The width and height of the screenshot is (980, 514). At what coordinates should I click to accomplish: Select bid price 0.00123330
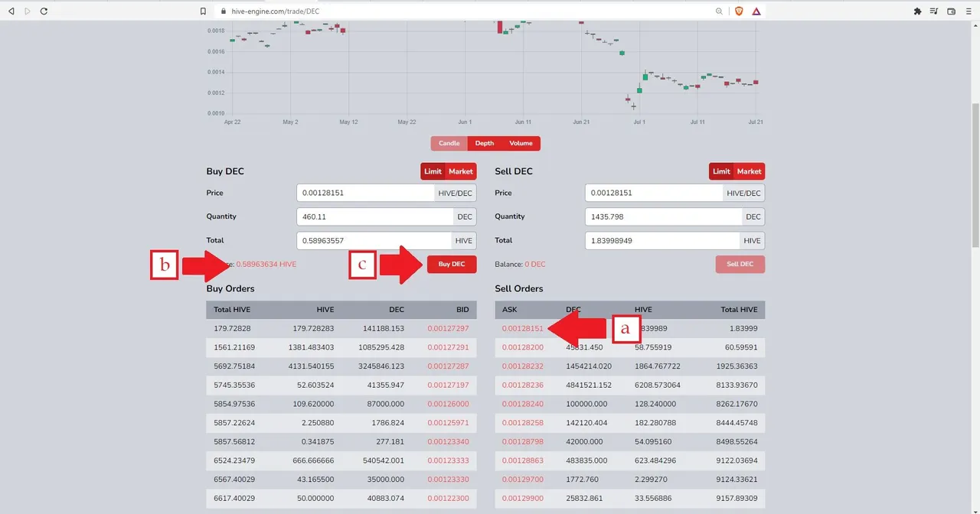(448, 479)
